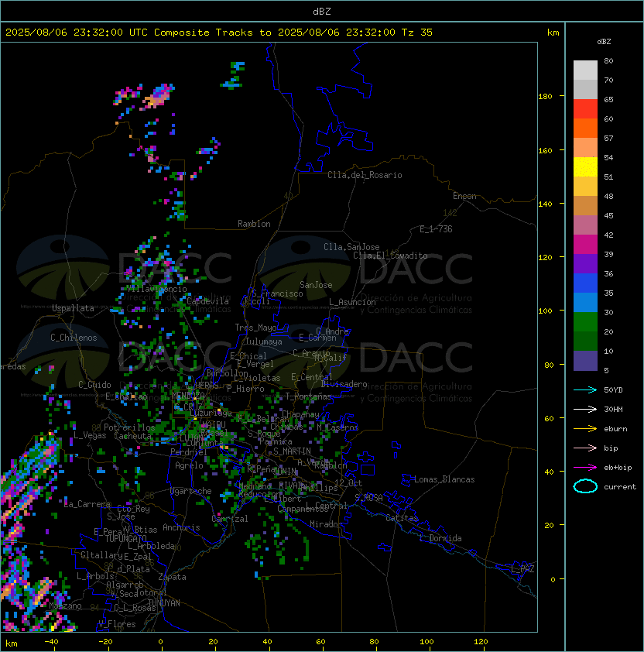Screen dimensions: 644x652
Task: Click the magenta eb+bip arrow icon
Action: click(585, 468)
